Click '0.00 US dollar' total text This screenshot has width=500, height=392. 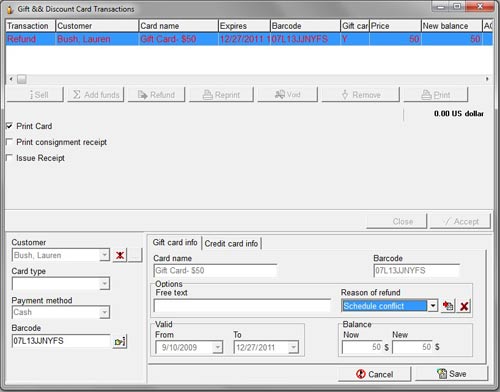(458, 114)
